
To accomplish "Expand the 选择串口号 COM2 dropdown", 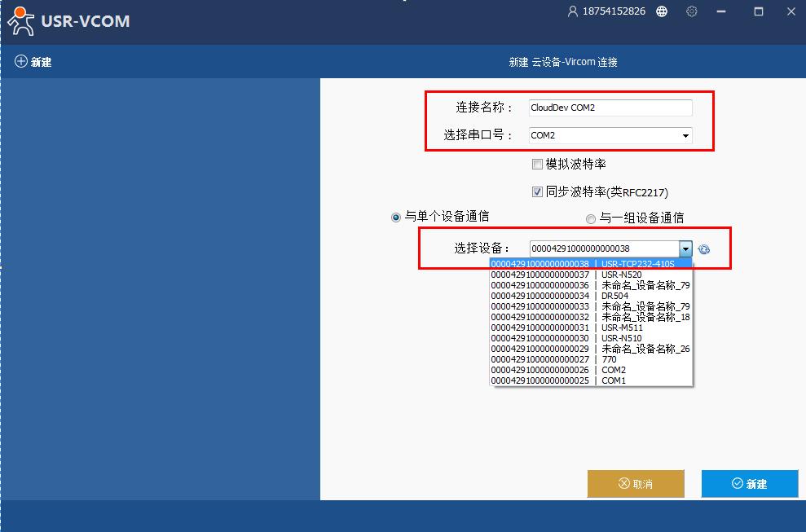I will [685, 136].
